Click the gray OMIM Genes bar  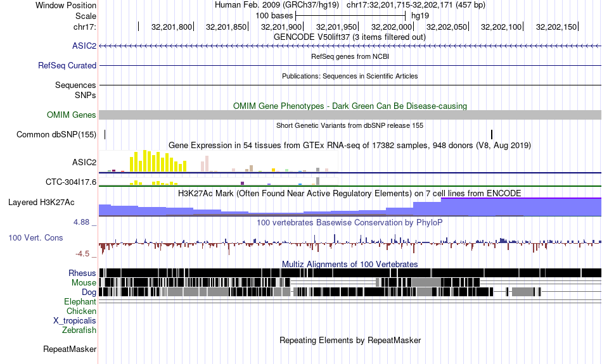pos(350,115)
